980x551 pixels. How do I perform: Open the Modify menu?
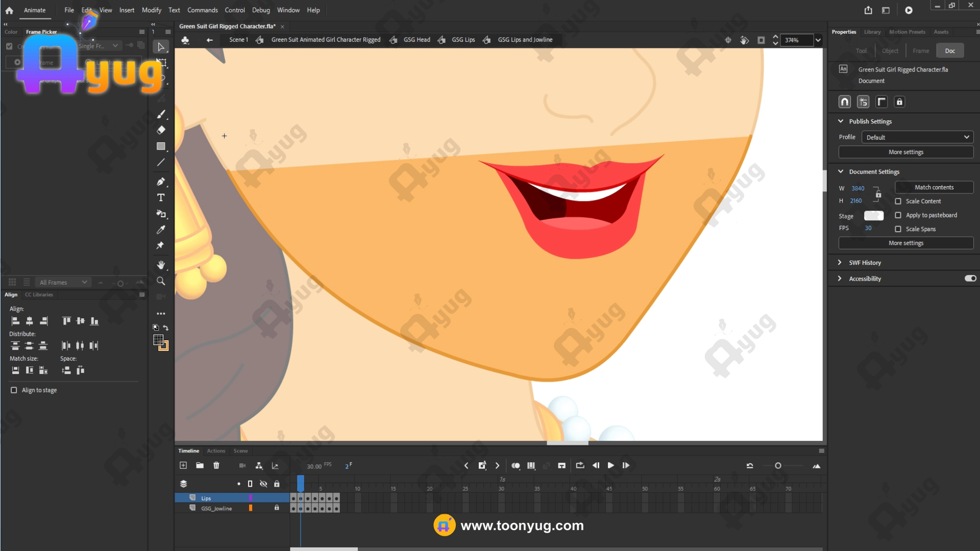[x=151, y=10]
